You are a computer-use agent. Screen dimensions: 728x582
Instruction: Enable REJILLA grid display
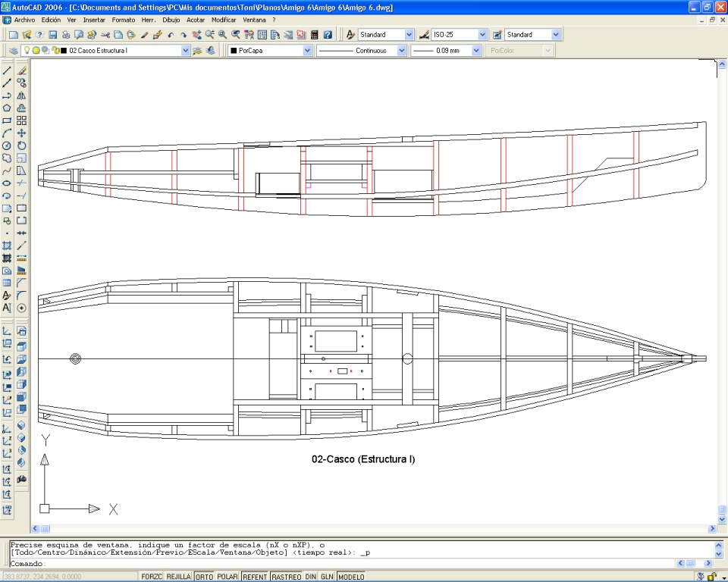(179, 577)
